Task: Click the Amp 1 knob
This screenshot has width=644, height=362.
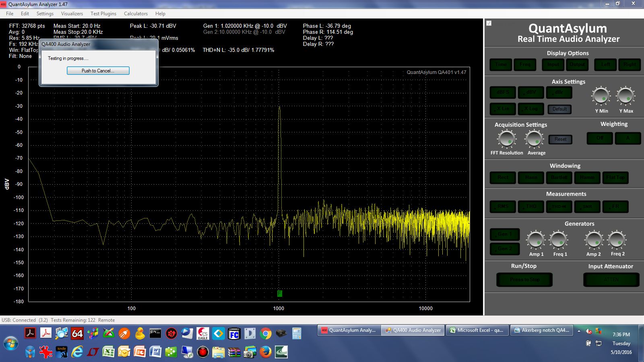Action: click(536, 240)
